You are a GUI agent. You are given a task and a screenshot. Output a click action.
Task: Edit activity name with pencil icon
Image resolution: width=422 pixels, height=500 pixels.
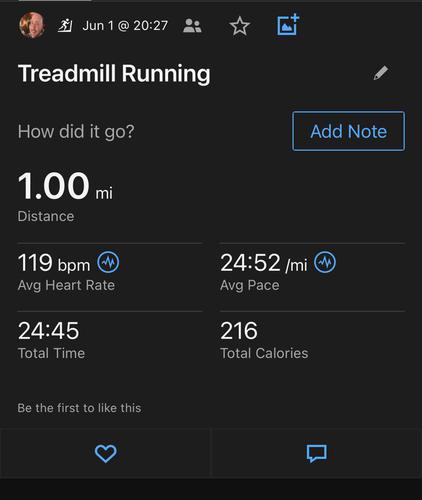381,73
